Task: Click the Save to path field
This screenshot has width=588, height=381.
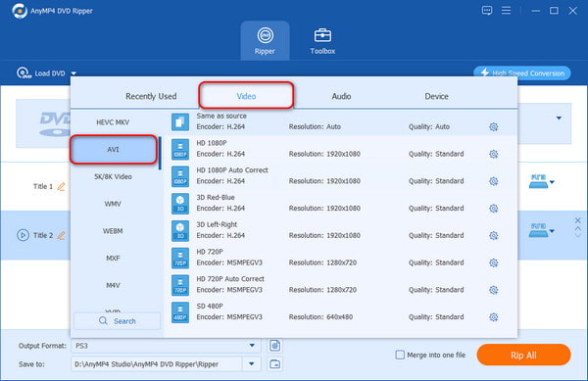Action: (157, 363)
